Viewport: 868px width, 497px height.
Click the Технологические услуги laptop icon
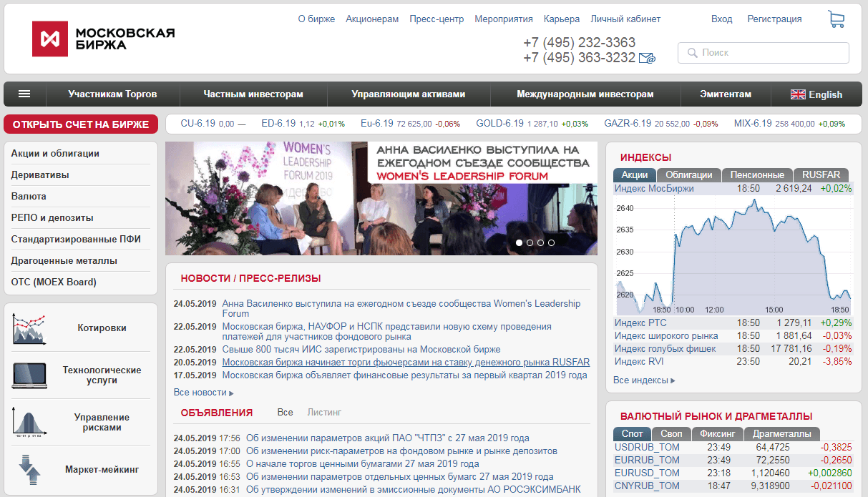point(29,375)
